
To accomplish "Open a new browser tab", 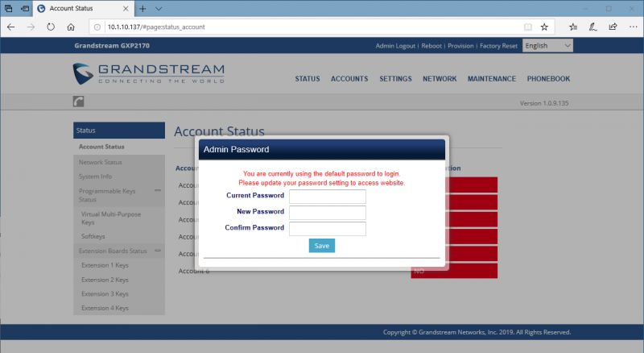I will [x=142, y=9].
